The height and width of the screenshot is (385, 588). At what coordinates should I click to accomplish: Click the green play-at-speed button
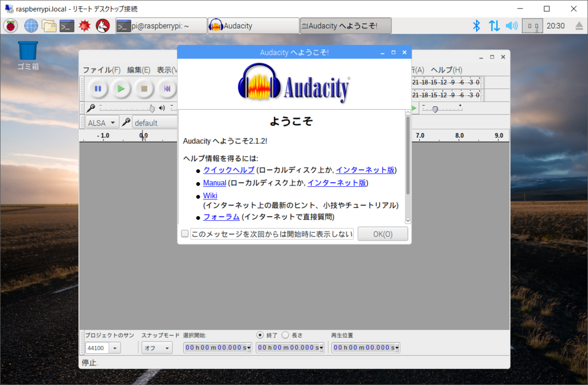click(414, 108)
